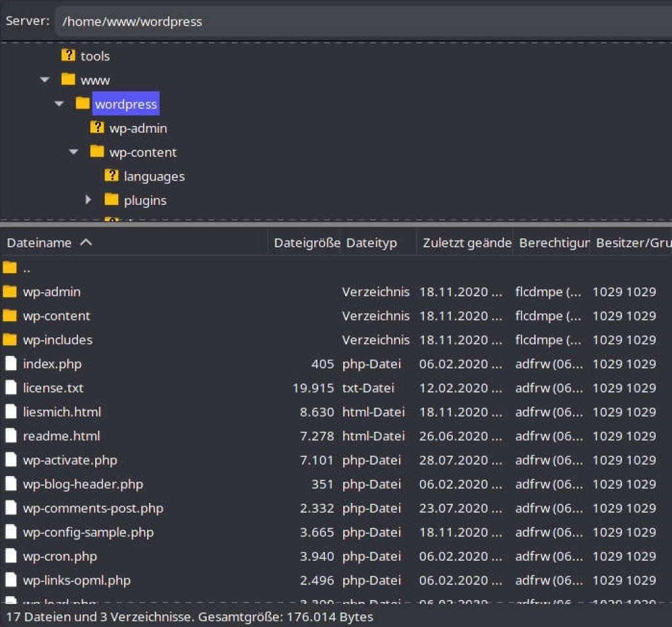
Task: Click the wp-content folder icon in tree
Action: (x=97, y=152)
